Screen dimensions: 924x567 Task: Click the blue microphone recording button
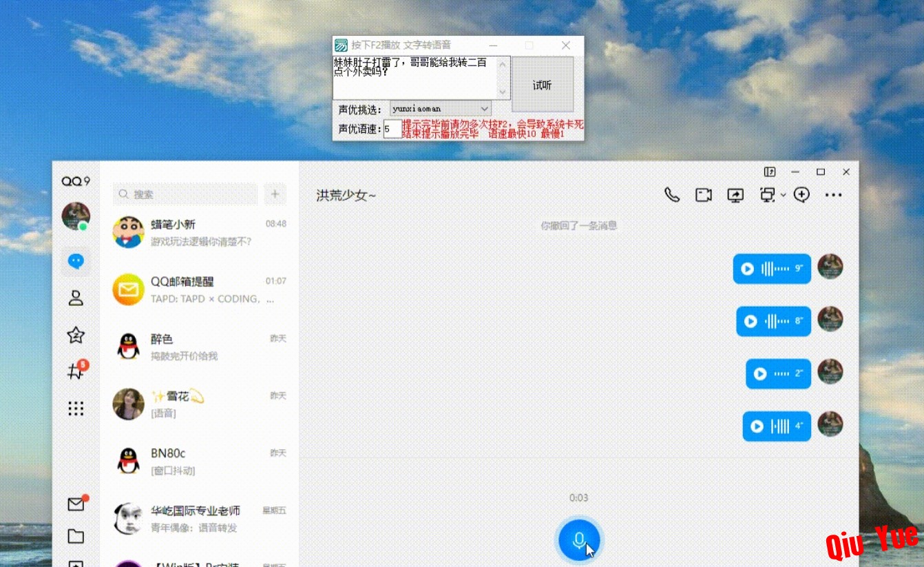[579, 540]
